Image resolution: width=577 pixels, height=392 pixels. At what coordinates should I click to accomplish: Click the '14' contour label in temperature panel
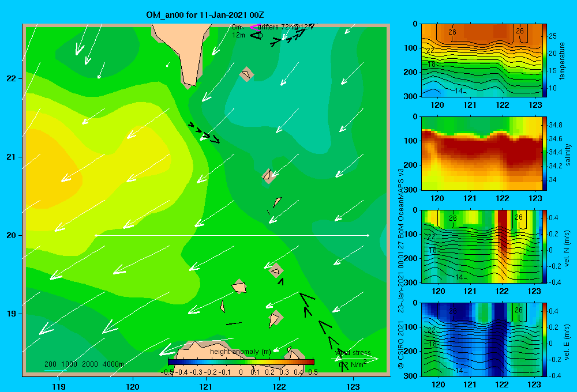[459, 91]
